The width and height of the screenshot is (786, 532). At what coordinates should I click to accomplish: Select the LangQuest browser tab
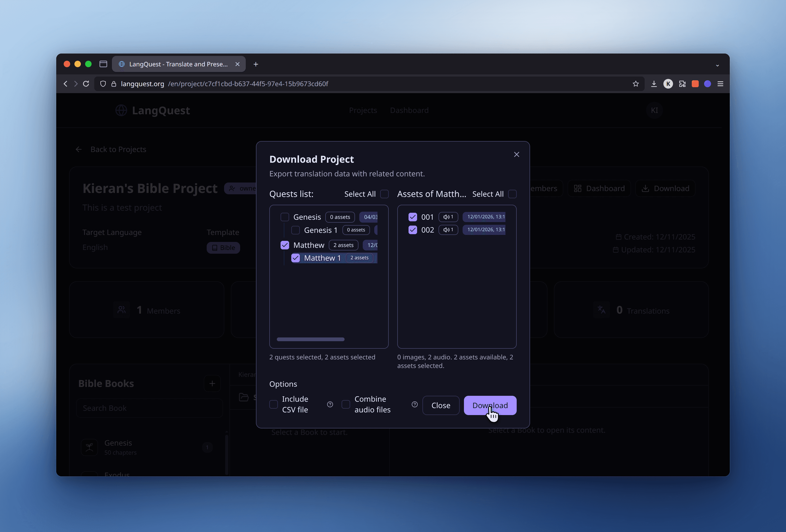(179, 64)
